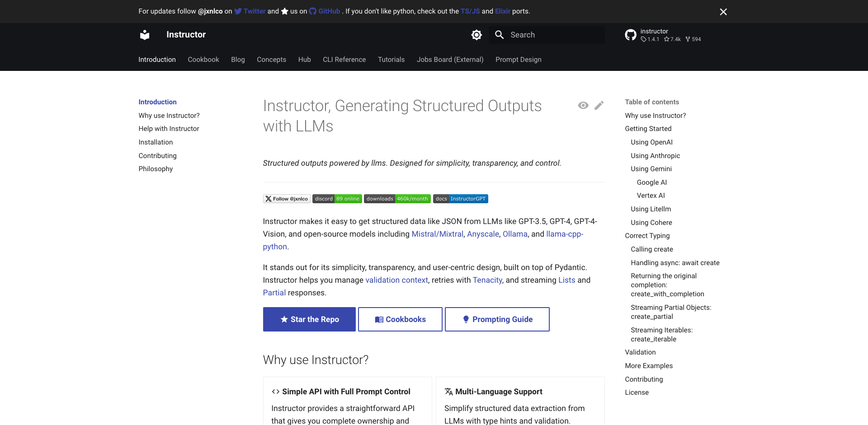Click the downloads 460k/month badge
The width and height of the screenshot is (868, 425).
tap(397, 198)
